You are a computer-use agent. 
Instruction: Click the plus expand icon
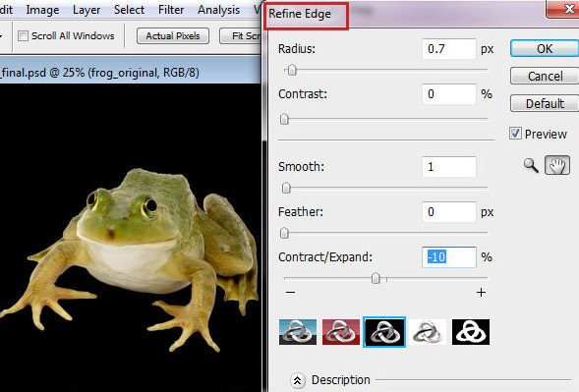(x=481, y=293)
